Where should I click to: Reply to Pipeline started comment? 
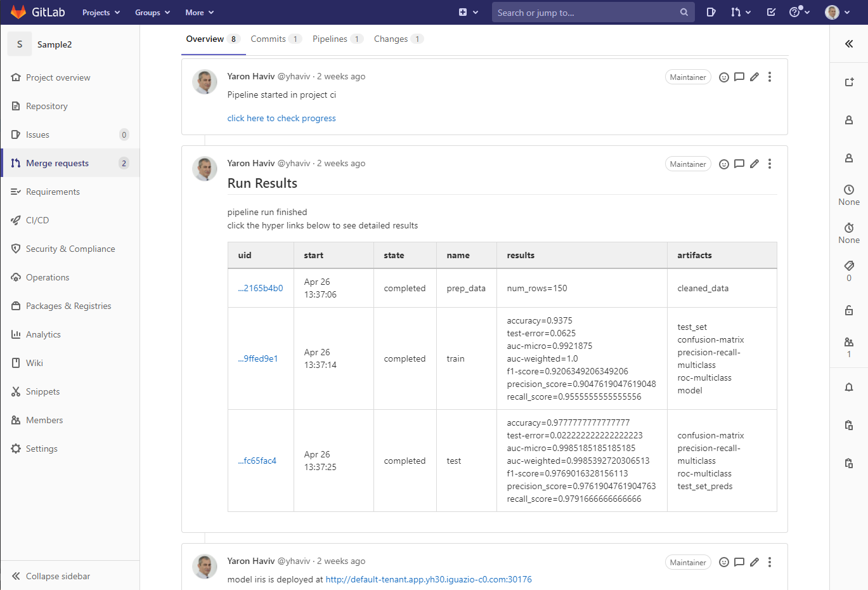pyautogui.click(x=739, y=77)
